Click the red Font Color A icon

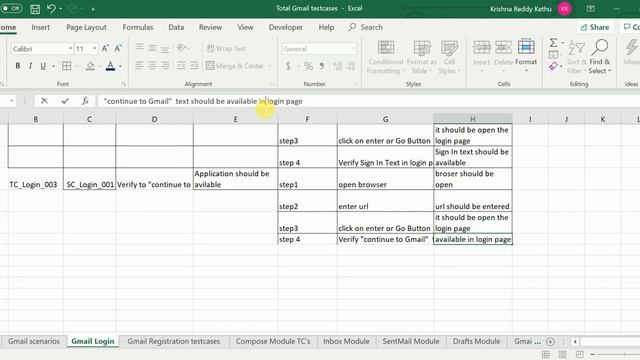click(x=110, y=66)
